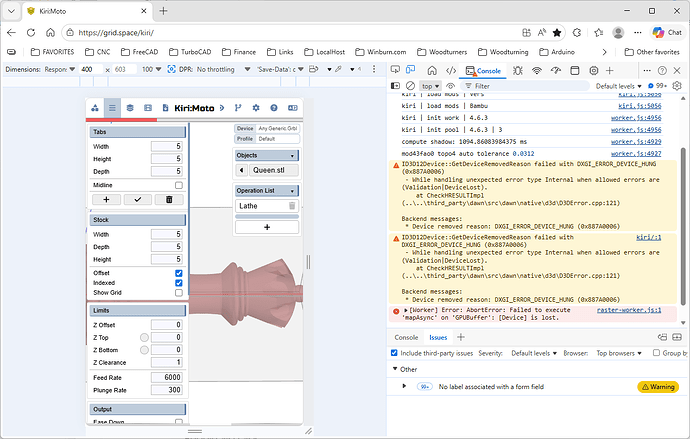This screenshot has width=690, height=439.
Task: Switch to the DevTools Console tab
Action: tap(483, 71)
